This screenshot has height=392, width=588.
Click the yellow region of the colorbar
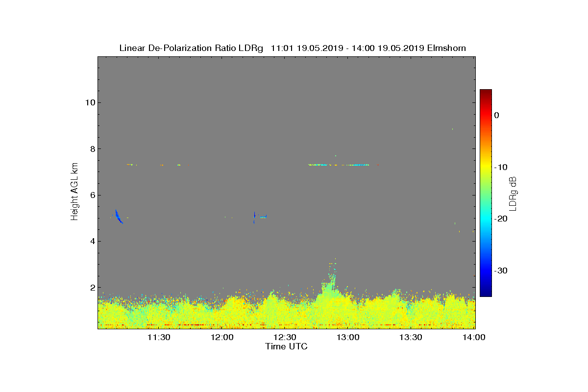click(486, 167)
